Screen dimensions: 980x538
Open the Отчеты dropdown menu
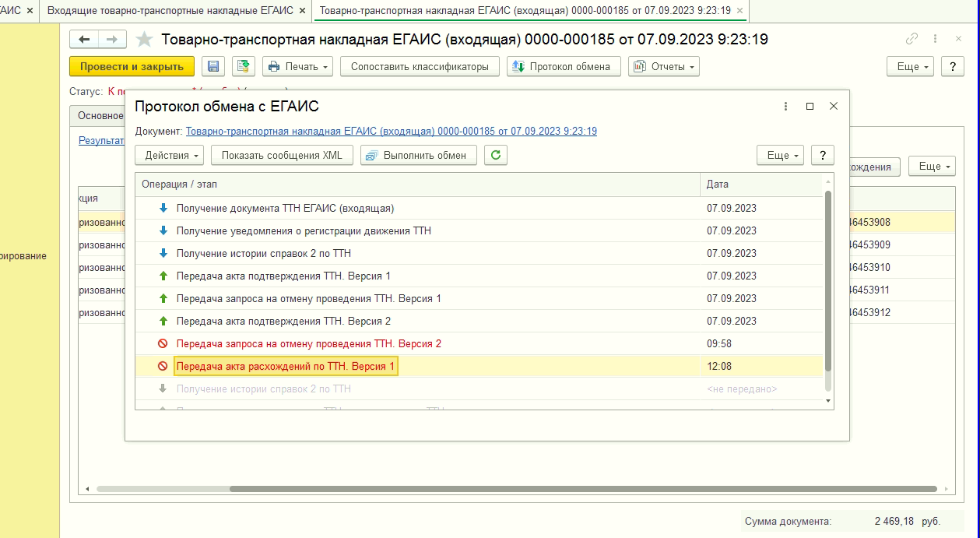point(664,66)
